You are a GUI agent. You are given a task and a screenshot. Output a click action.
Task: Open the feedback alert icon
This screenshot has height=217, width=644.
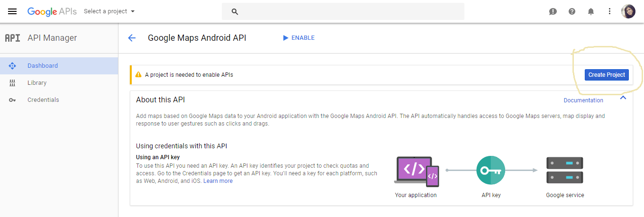553,11
